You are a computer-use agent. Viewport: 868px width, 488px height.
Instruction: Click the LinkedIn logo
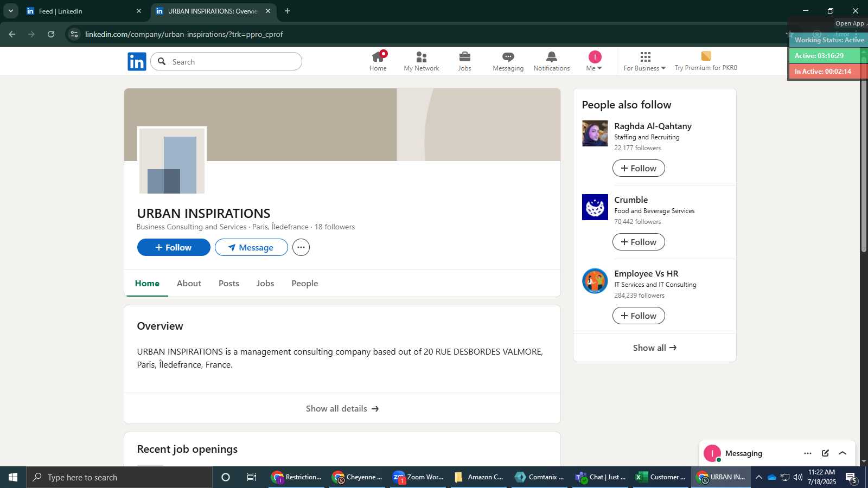coord(137,61)
